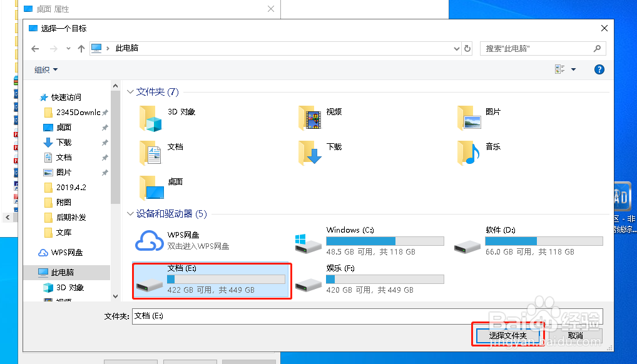
Task: Select 文档 in the navigation pane
Action: click(x=64, y=158)
